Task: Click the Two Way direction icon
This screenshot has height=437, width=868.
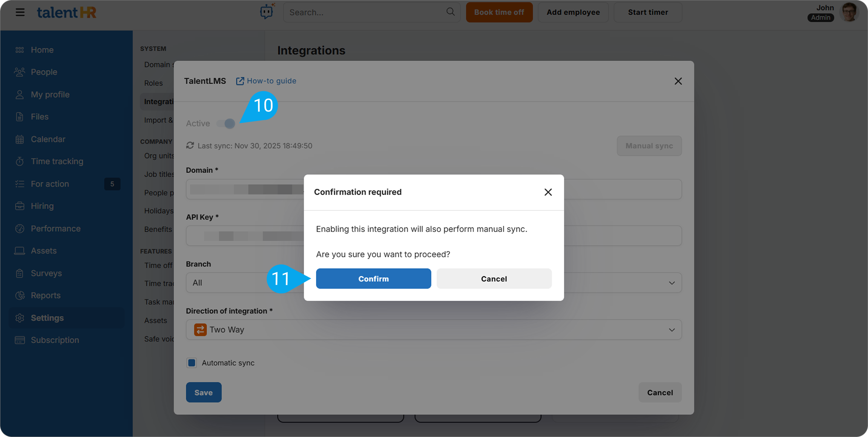Action: 200,330
